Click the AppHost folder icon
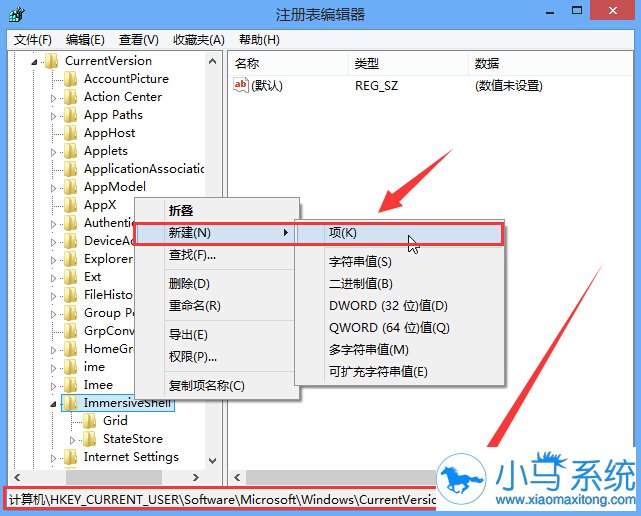The image size is (641, 516). tap(70, 133)
